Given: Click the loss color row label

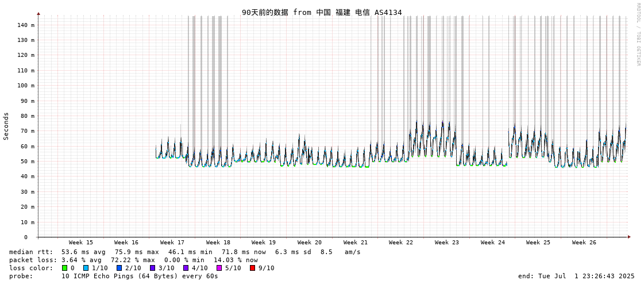Looking at the screenshot, I should [x=31, y=268].
